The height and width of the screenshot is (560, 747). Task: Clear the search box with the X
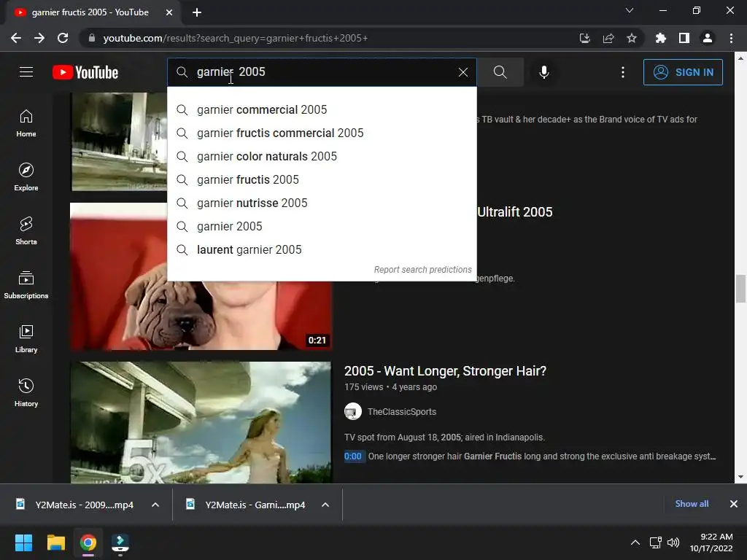point(463,72)
